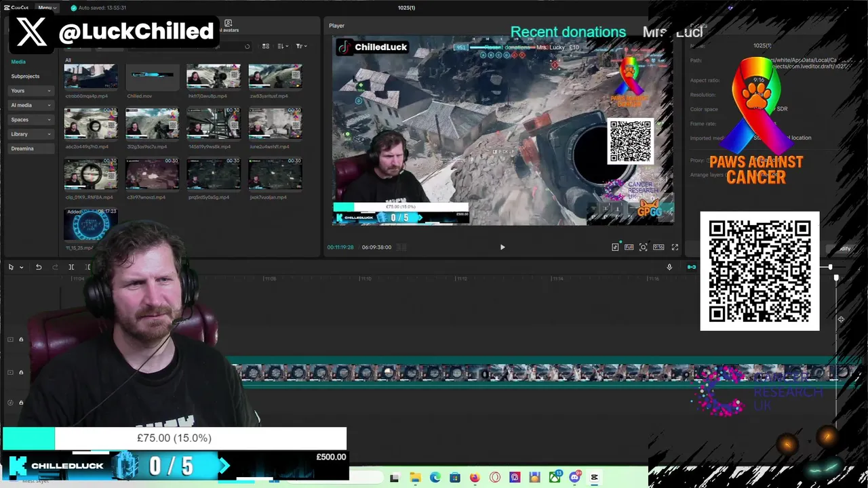868x488 pixels.
Task: Expand the Yours section
Action: click(x=31, y=91)
